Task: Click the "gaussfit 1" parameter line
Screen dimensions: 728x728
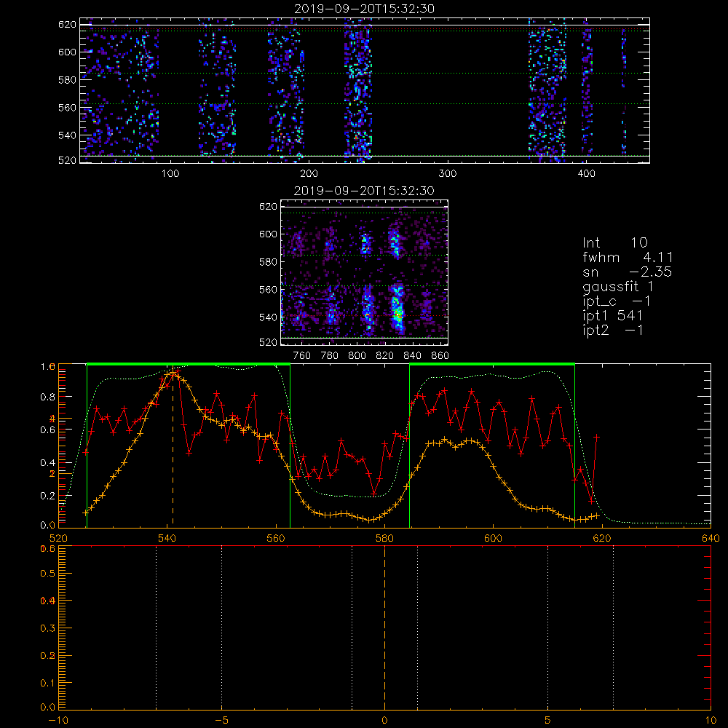Action: [x=618, y=287]
